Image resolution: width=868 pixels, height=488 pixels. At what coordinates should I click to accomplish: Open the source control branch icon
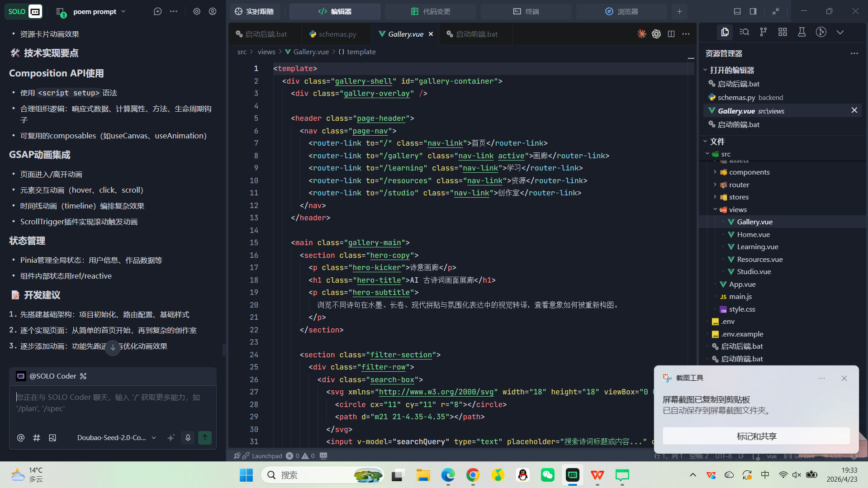coord(764,32)
